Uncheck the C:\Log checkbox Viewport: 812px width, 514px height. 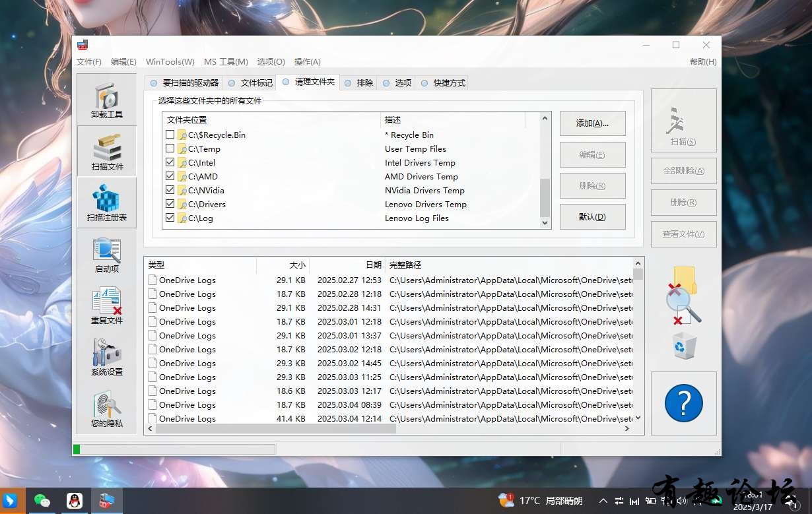pyautogui.click(x=170, y=218)
